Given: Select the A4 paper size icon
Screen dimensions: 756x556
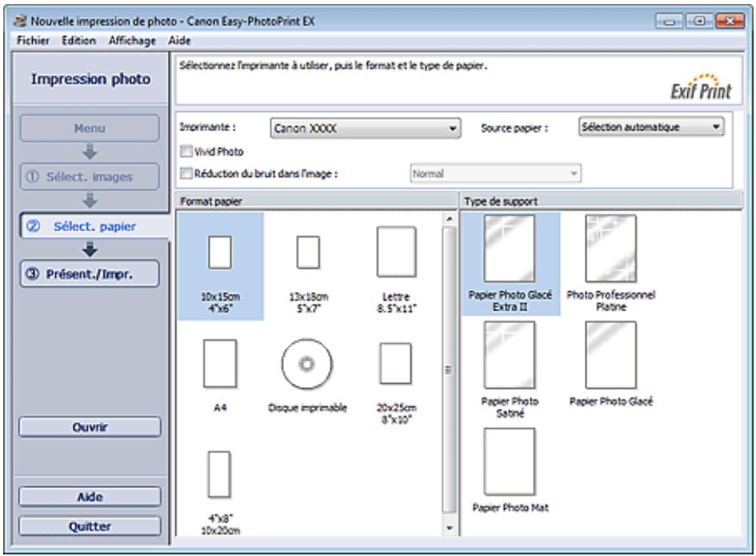Looking at the screenshot, I should [x=220, y=364].
